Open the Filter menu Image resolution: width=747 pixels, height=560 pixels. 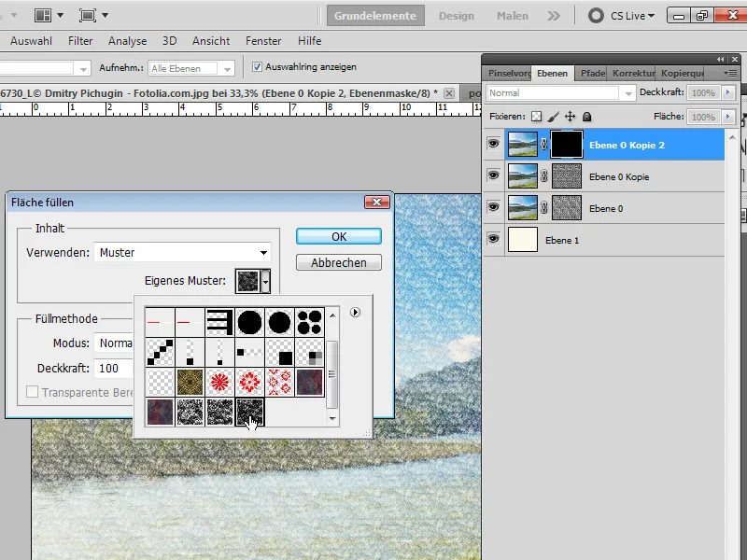tap(80, 41)
